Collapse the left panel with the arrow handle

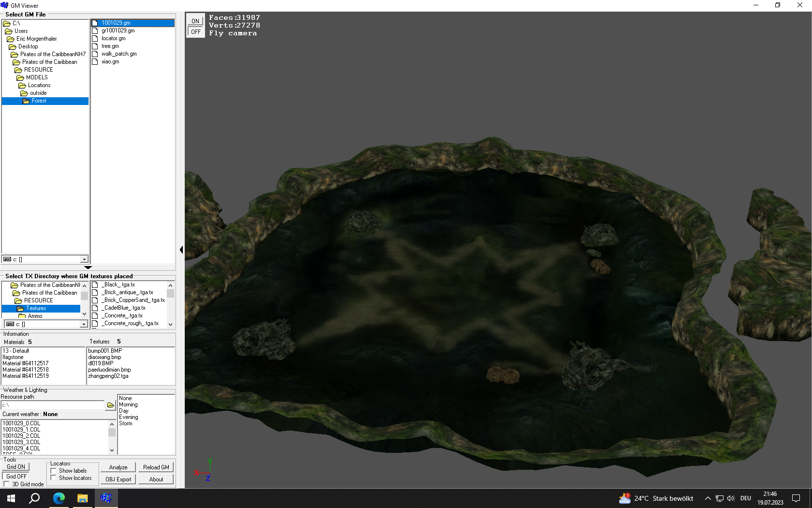181,250
